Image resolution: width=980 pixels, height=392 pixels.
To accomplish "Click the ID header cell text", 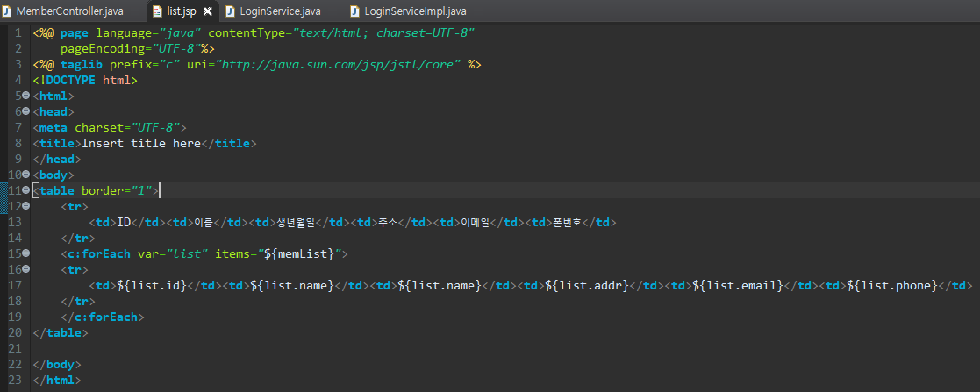I will point(124,222).
